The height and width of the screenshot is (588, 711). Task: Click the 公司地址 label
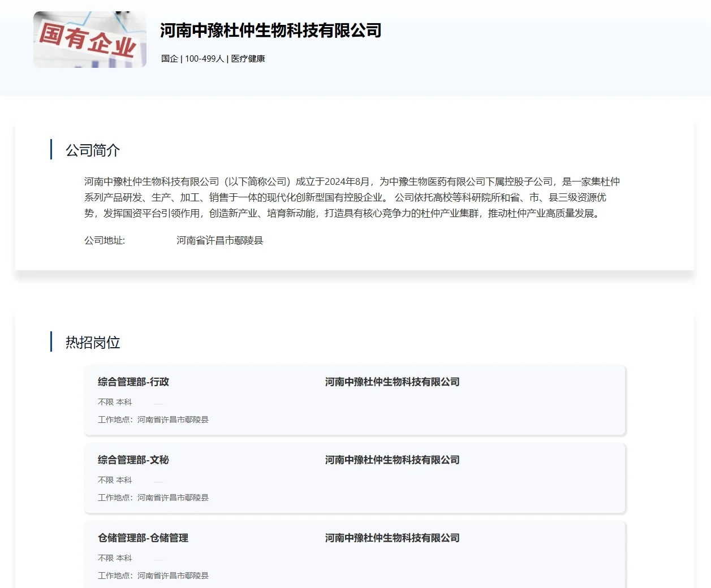(x=105, y=240)
